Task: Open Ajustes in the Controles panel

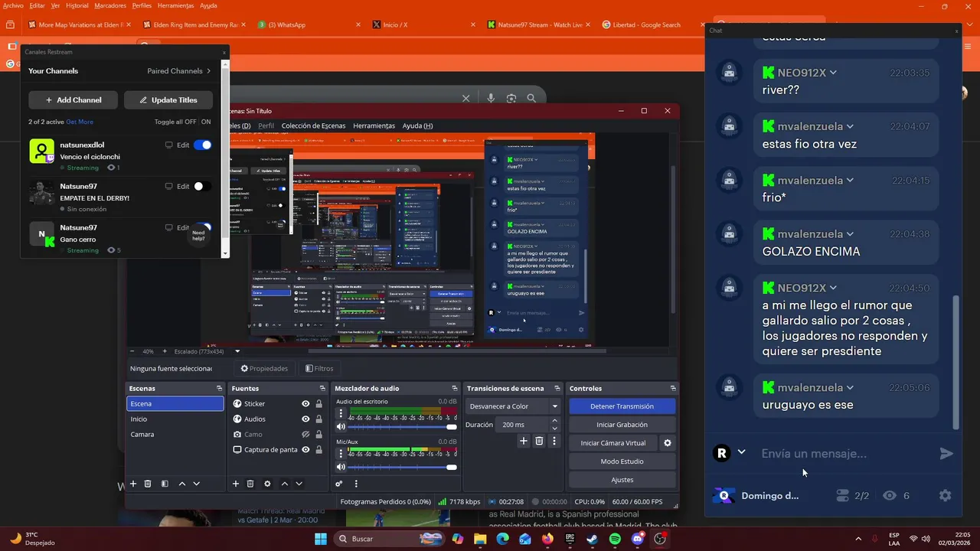Action: point(622,480)
